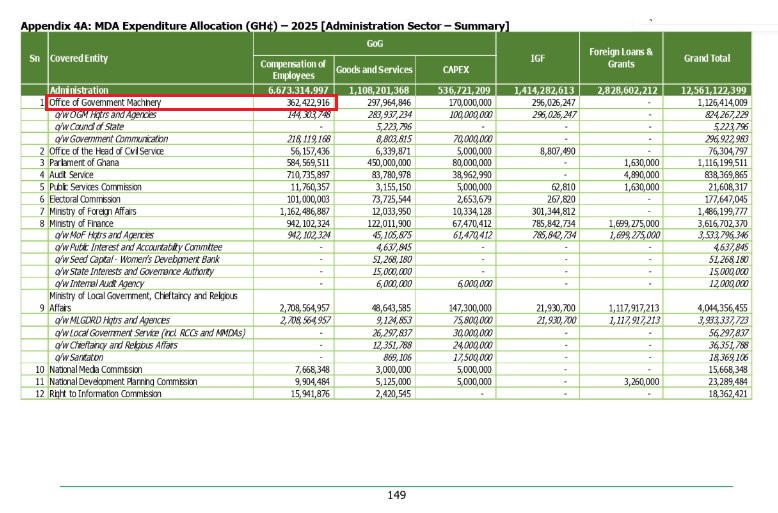Select the CAPEX column header

[x=455, y=69]
